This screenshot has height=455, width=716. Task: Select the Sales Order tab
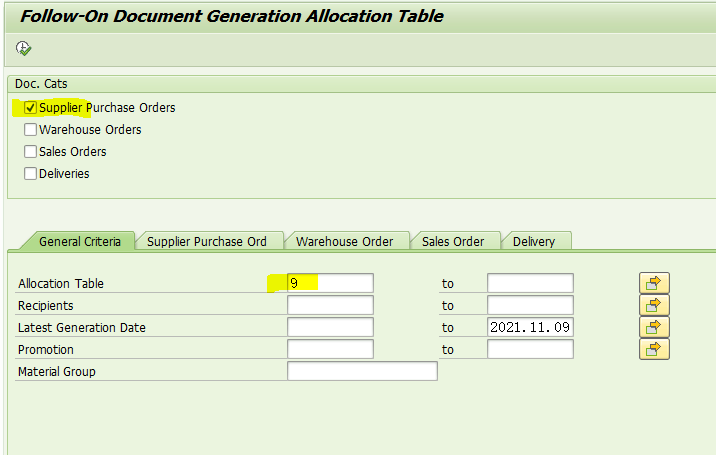point(453,241)
